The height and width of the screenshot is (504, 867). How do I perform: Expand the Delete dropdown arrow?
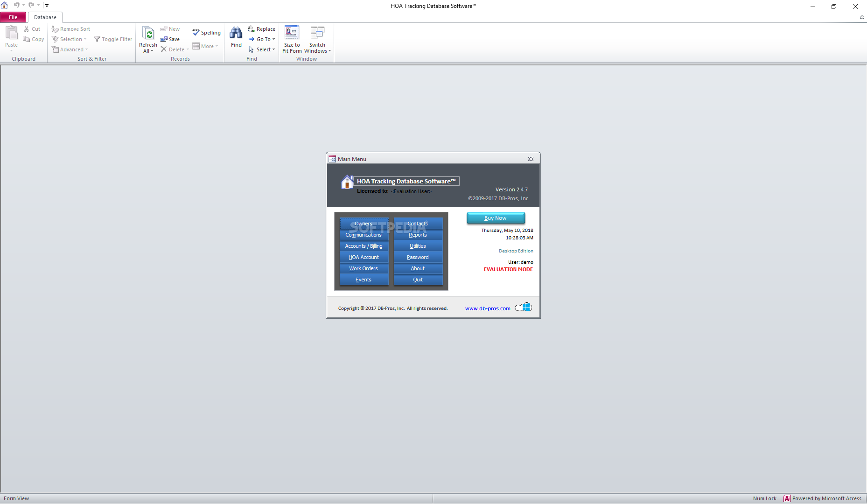tap(188, 49)
